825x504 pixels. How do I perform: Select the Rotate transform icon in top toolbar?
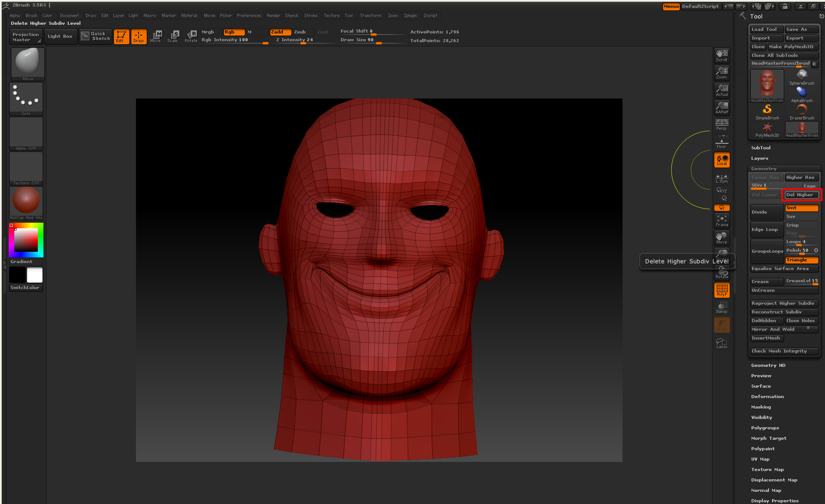[191, 36]
